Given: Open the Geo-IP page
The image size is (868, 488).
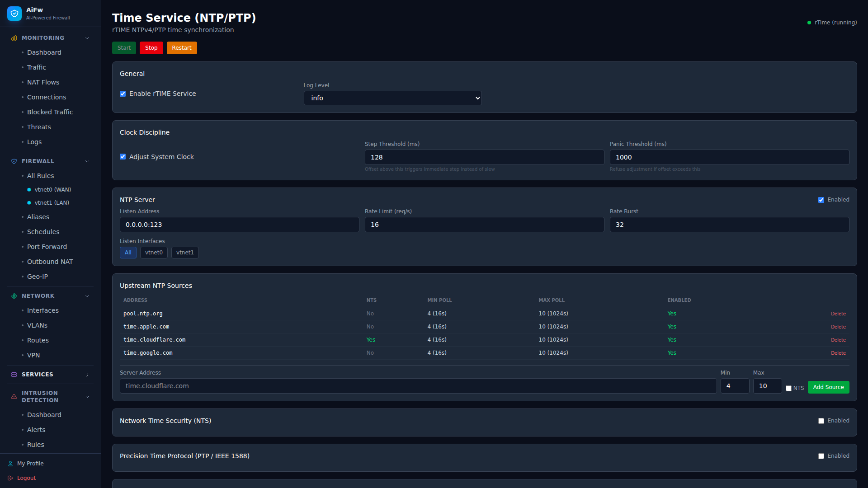Looking at the screenshot, I should click(x=38, y=277).
